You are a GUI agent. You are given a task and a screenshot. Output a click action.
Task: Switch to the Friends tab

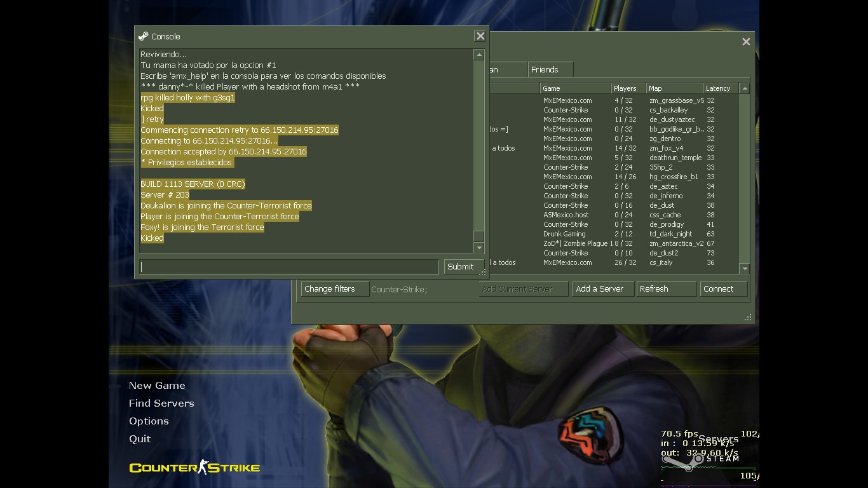(x=550, y=69)
